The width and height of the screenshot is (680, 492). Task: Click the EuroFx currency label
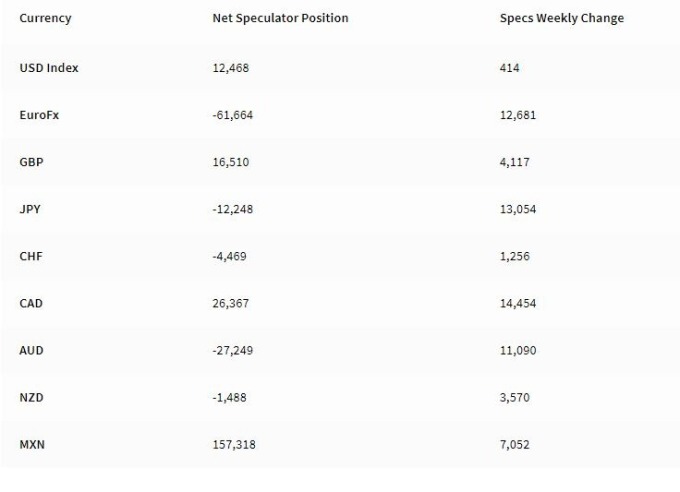39,115
